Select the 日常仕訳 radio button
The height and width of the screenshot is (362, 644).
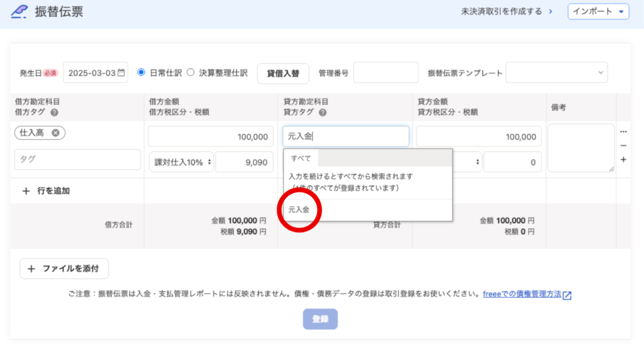pyautogui.click(x=142, y=72)
